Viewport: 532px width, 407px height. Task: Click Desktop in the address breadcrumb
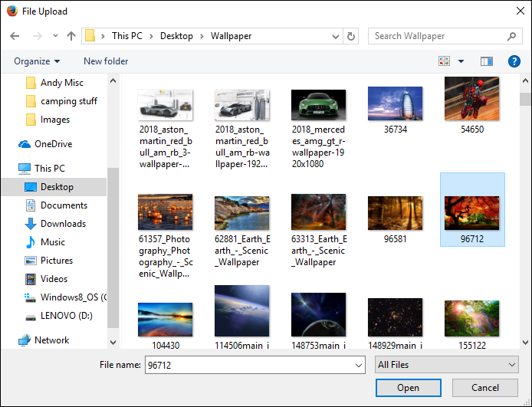(x=176, y=36)
